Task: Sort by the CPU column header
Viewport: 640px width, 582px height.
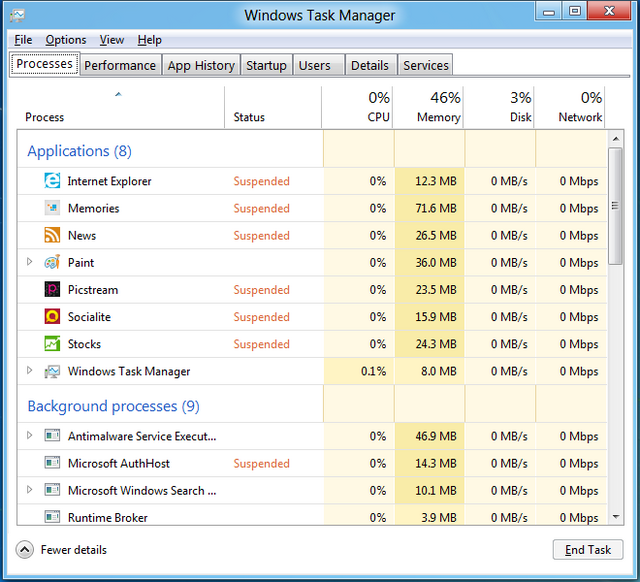Action: tap(357, 107)
